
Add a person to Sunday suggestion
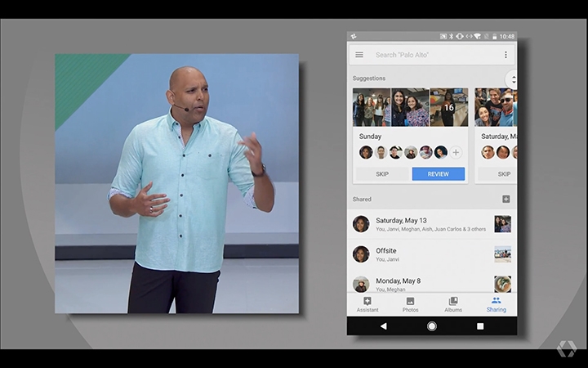tap(456, 152)
